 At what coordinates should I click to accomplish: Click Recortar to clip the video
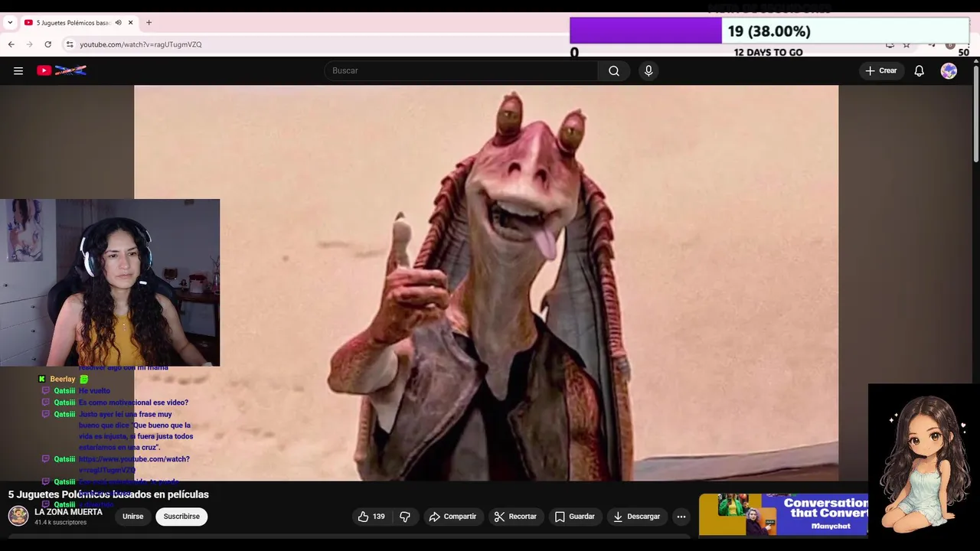coord(515,517)
